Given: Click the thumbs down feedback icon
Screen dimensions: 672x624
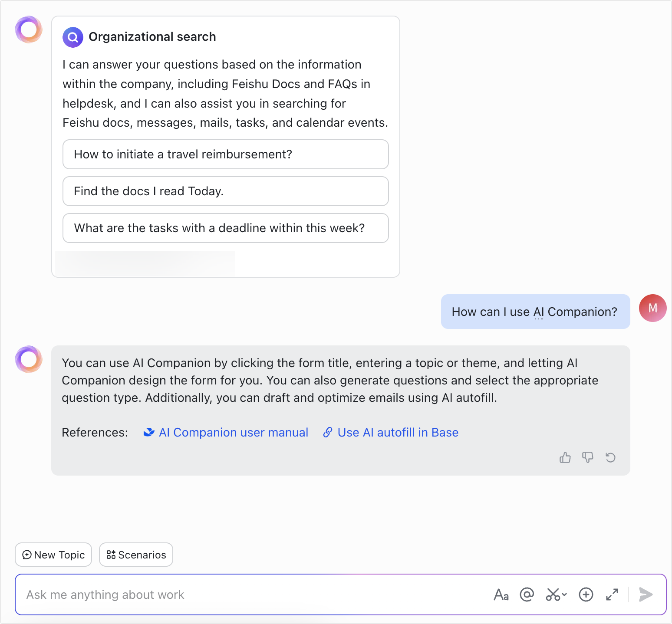Looking at the screenshot, I should click(x=587, y=457).
